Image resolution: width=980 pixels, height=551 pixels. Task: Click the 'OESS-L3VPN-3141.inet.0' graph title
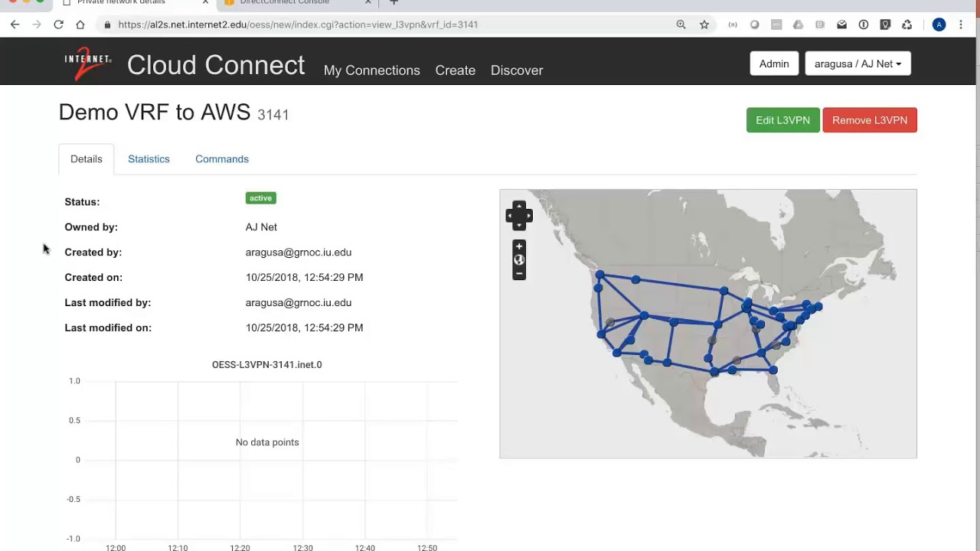[267, 365]
